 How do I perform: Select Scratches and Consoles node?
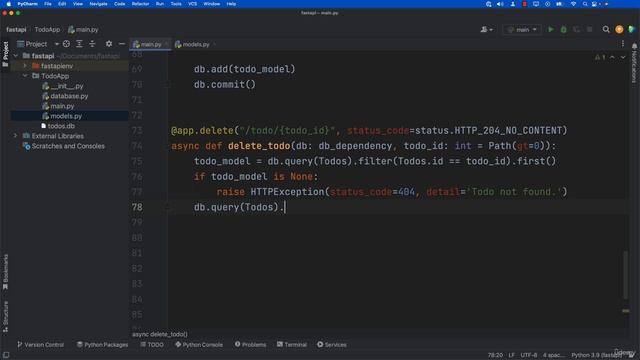tap(64, 146)
